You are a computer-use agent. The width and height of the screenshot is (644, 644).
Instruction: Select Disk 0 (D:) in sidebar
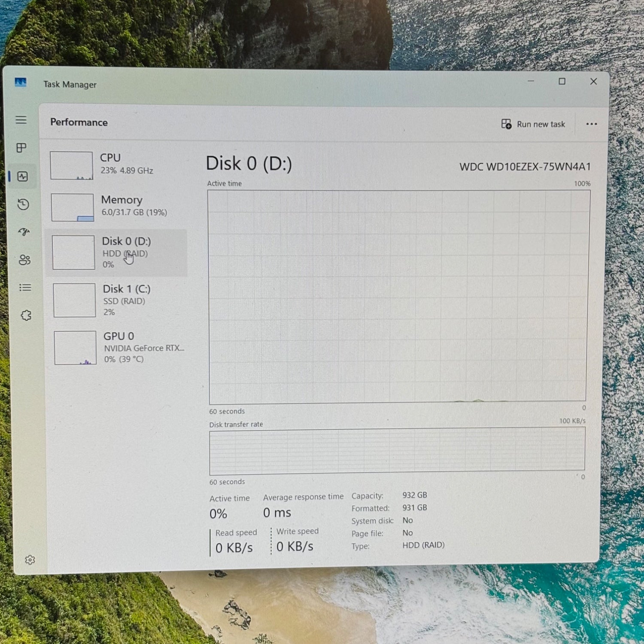(116, 252)
